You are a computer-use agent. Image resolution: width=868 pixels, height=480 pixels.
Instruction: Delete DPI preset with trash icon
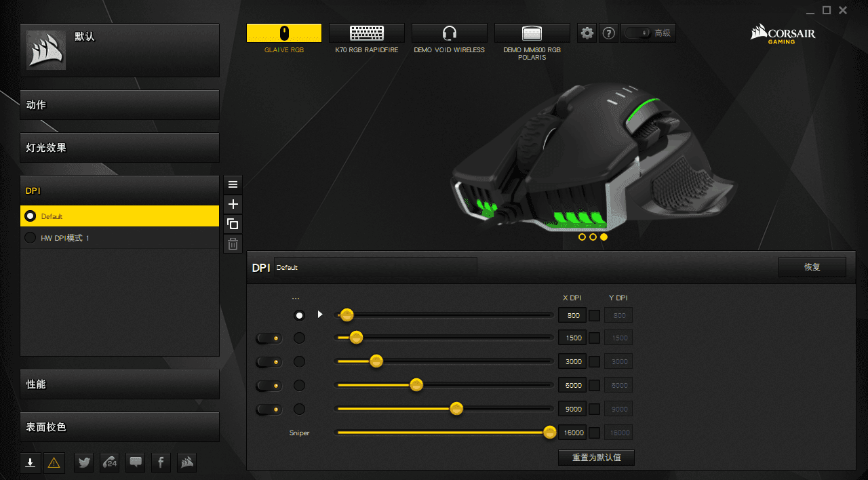point(233,244)
